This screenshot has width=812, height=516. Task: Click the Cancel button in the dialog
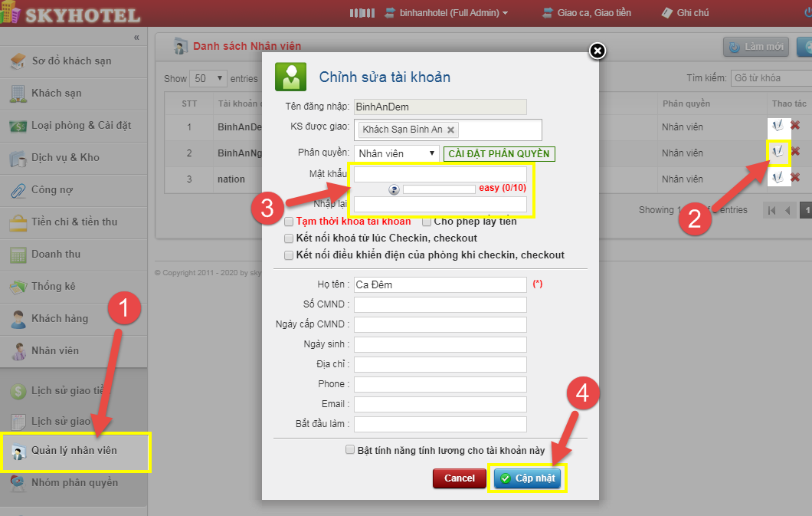[x=459, y=478]
